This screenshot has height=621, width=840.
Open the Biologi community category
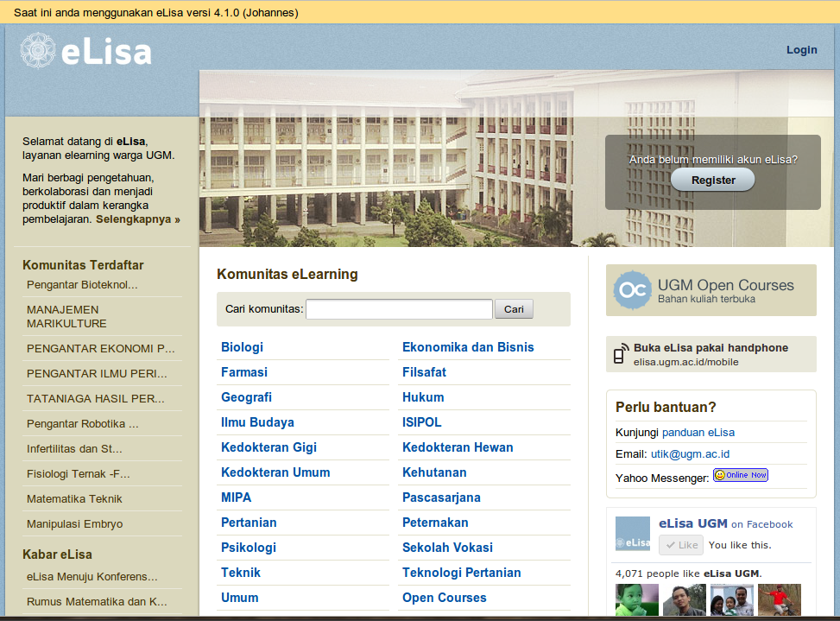pos(242,347)
